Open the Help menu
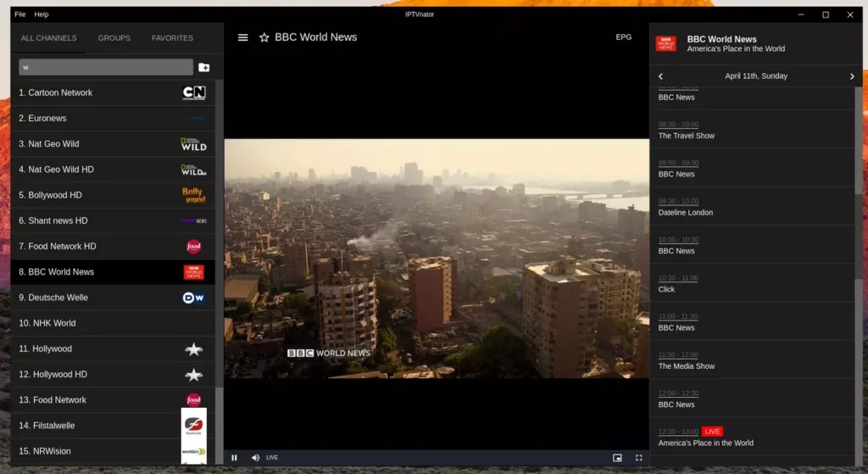Screen dimensions: 868x474 [42, 14]
